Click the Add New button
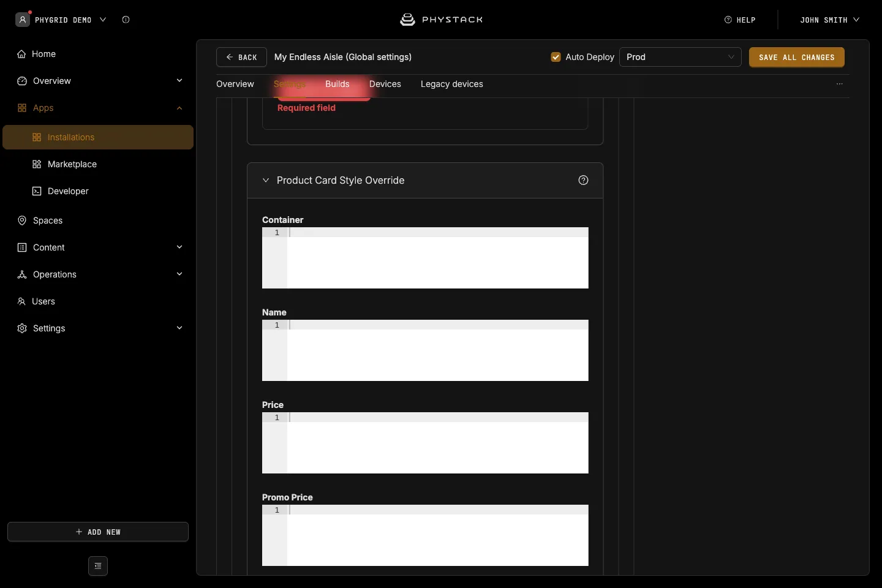This screenshot has width=882, height=588. click(98, 532)
